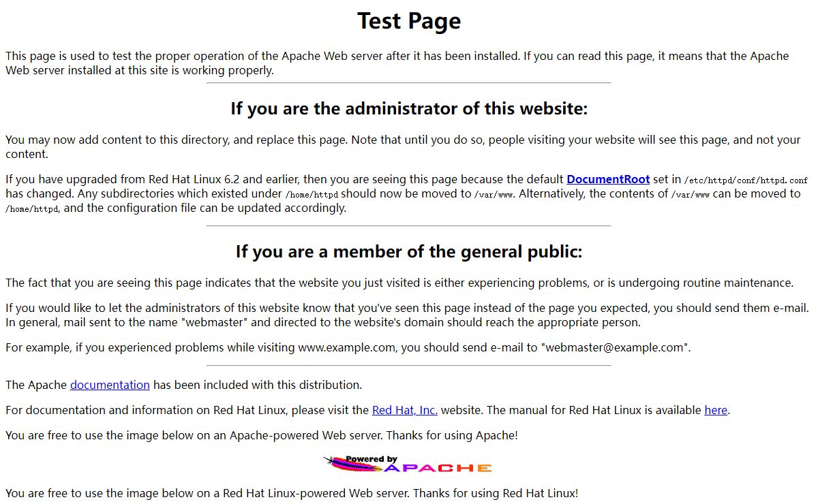
Task: Click the Powered by Apache logo image
Action: [408, 464]
